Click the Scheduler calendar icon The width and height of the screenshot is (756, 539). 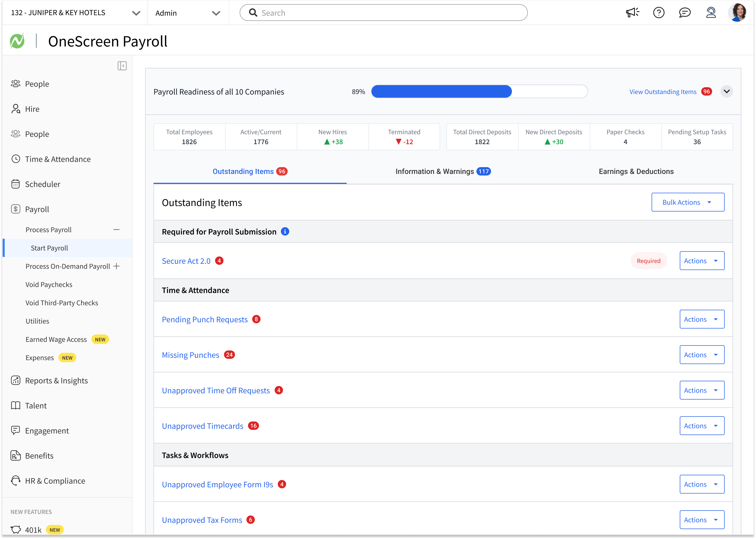click(x=16, y=184)
